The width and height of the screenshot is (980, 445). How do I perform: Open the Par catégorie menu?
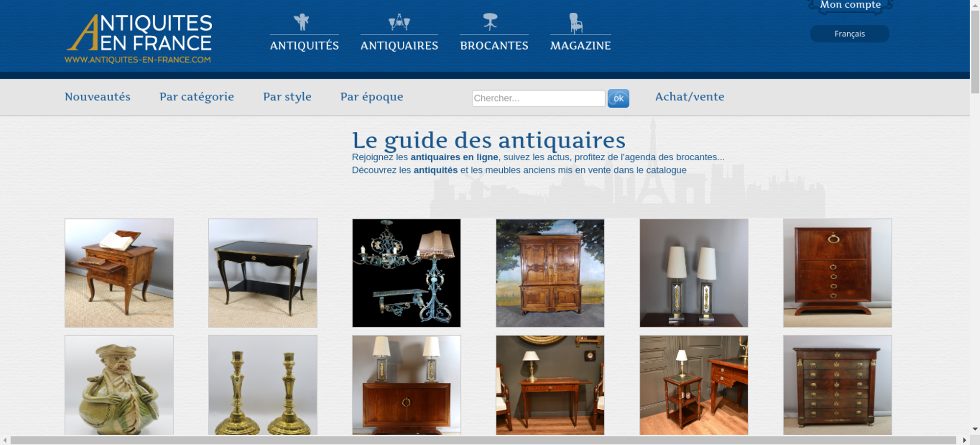[x=196, y=97]
